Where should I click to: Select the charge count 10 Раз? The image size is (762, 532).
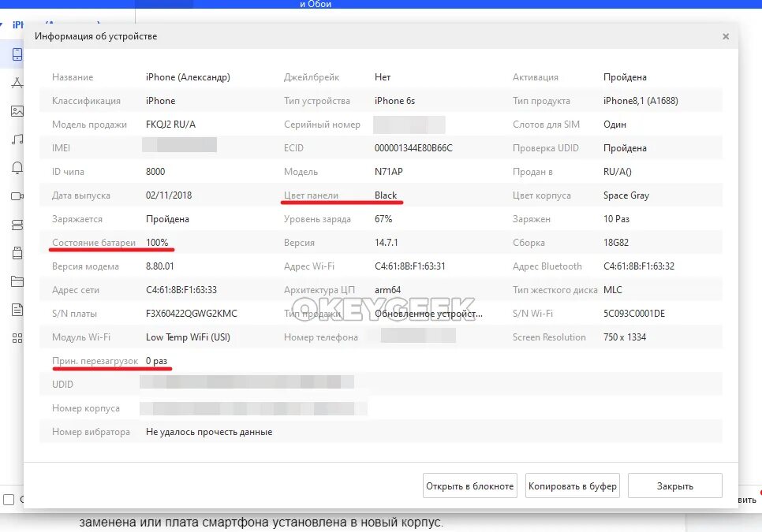(616, 219)
